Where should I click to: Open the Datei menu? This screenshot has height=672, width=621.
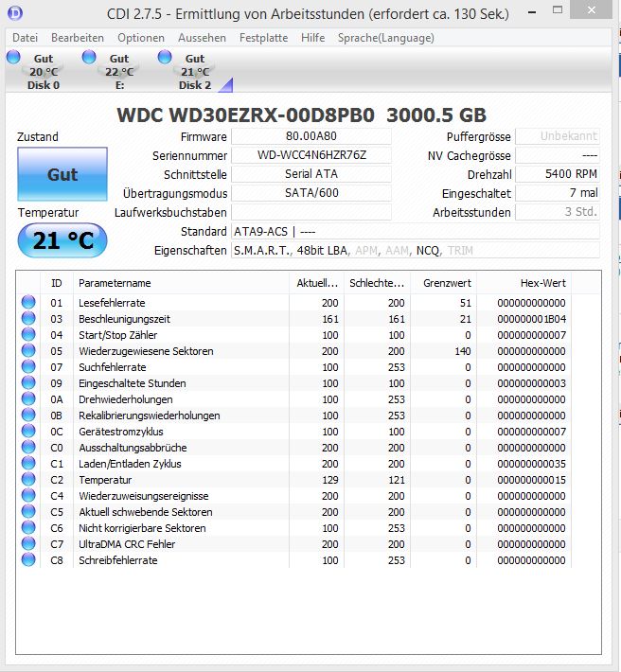coord(26,38)
